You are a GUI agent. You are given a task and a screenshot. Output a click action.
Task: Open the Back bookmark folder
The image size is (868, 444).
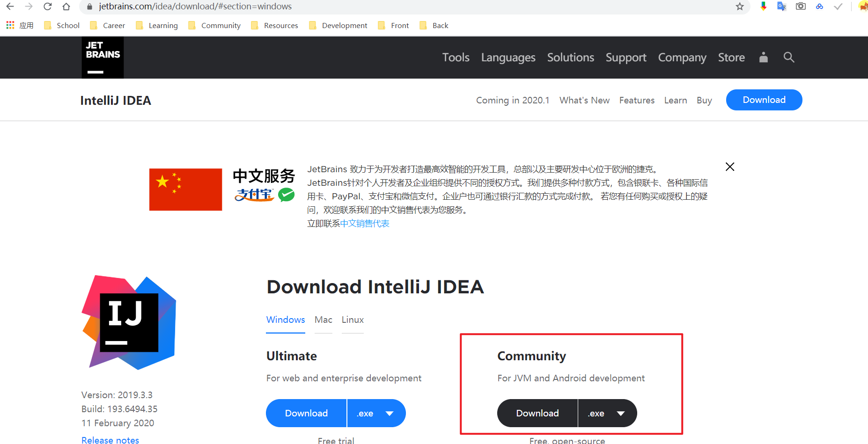click(x=434, y=25)
